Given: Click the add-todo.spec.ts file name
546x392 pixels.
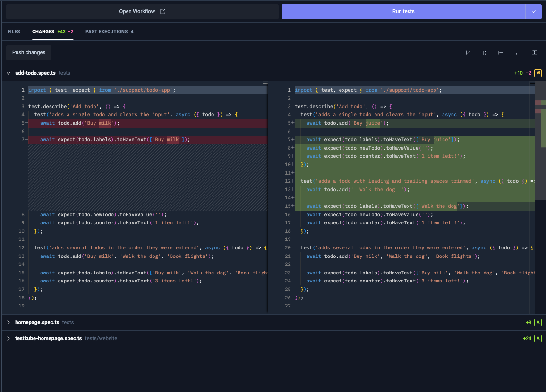Looking at the screenshot, I should coord(35,73).
